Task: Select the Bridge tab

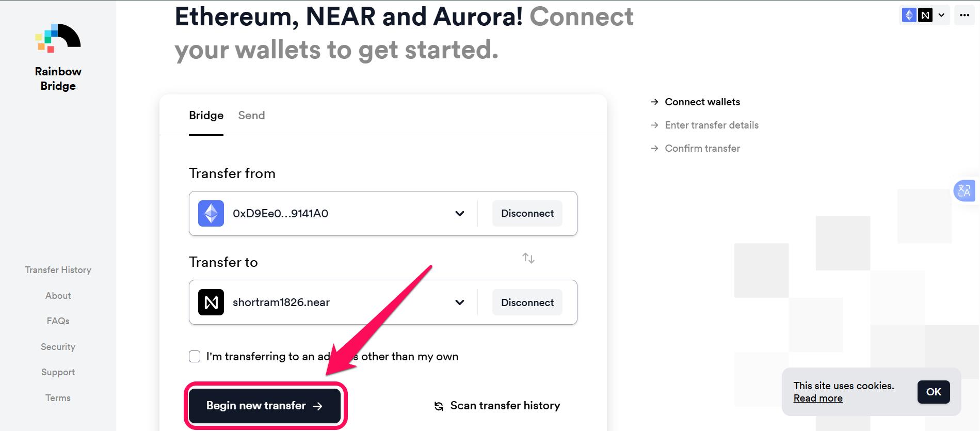Action: coord(206,115)
